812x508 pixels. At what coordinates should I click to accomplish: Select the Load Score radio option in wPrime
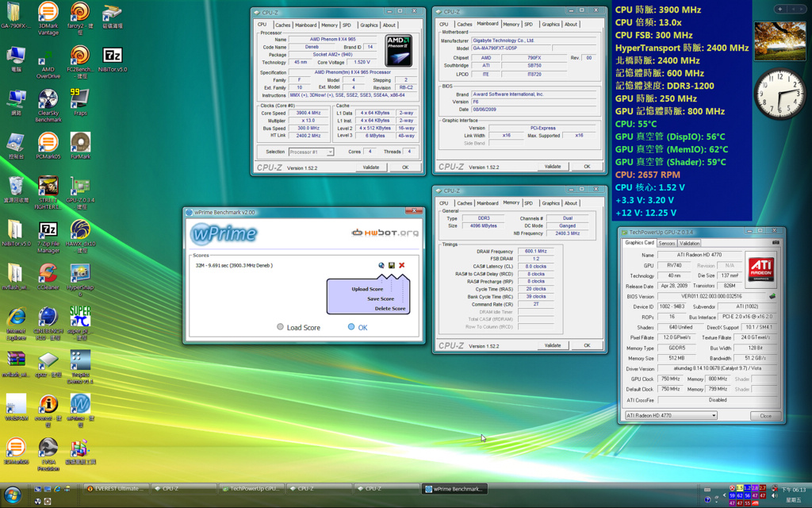(x=298, y=328)
